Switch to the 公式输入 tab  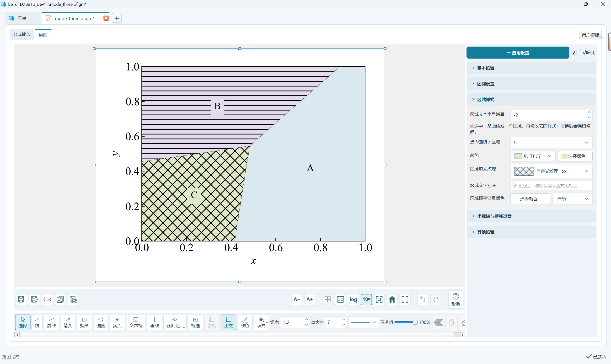pos(22,34)
